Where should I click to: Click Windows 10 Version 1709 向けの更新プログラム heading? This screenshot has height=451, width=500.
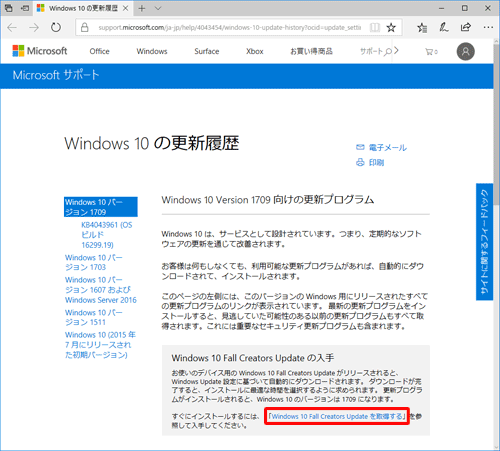click(268, 200)
